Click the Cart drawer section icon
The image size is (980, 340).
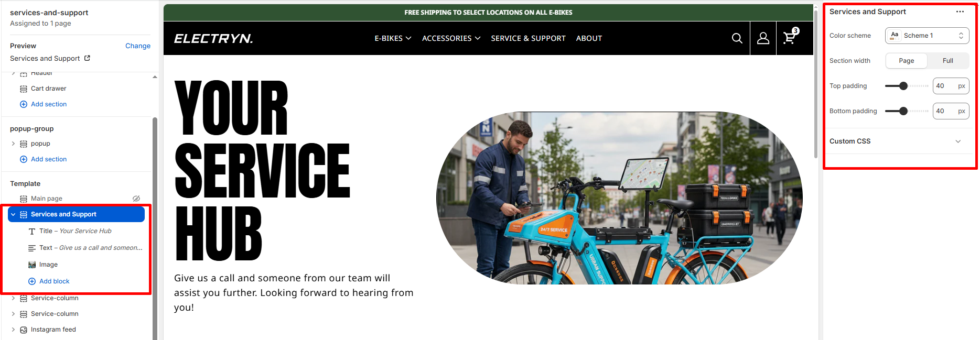(24, 89)
